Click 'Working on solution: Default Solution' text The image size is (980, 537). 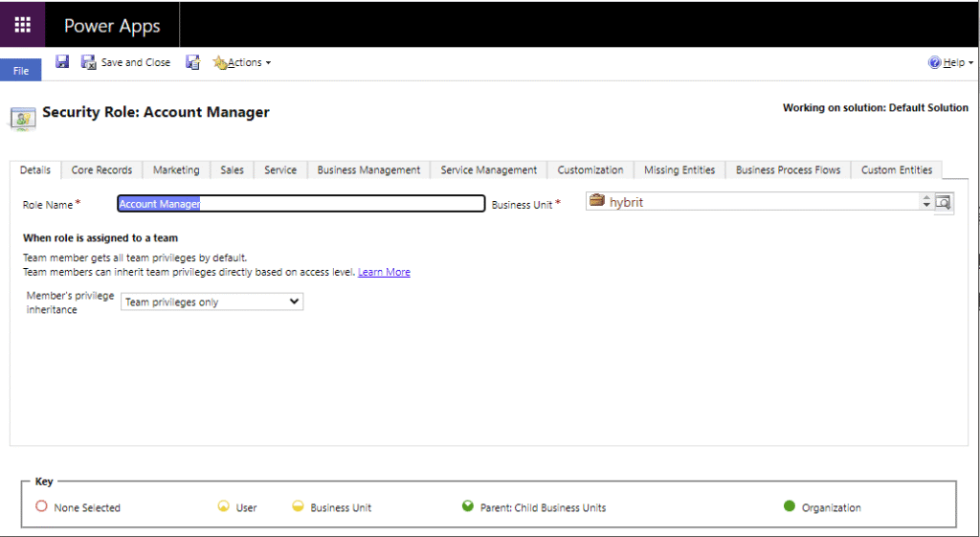875,107
